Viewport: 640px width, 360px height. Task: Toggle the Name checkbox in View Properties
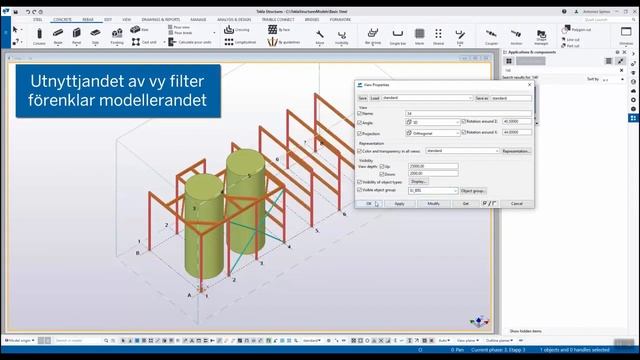click(360, 113)
